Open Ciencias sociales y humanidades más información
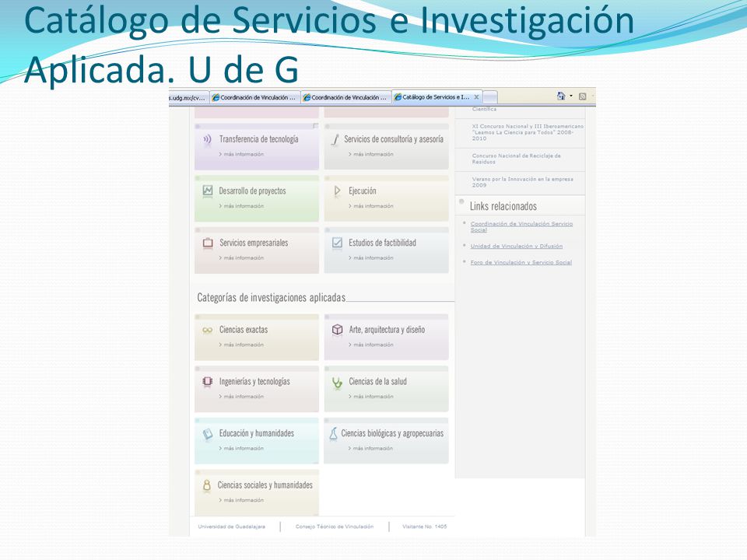 tap(241, 500)
